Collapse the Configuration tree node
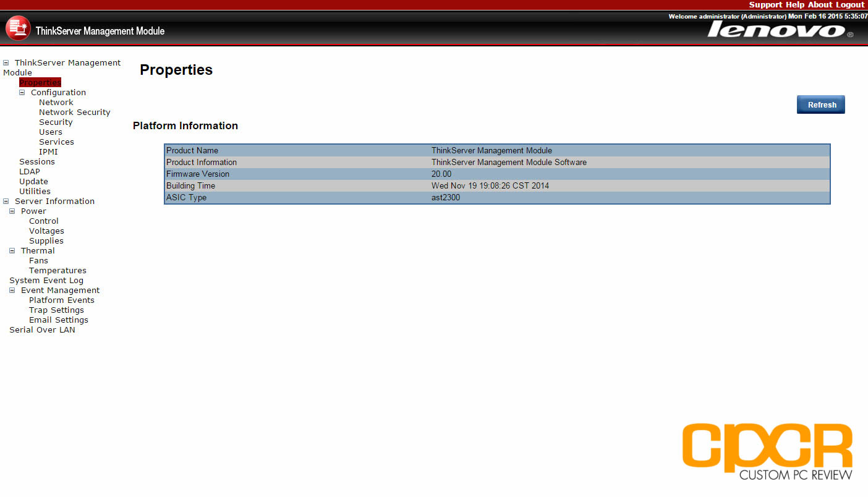The height and width of the screenshot is (497, 868). pyautogui.click(x=22, y=93)
